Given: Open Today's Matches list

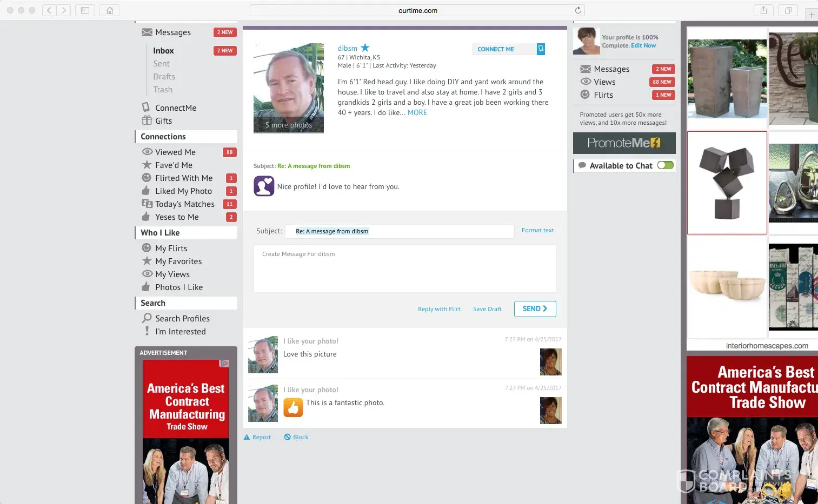Looking at the screenshot, I should [185, 204].
